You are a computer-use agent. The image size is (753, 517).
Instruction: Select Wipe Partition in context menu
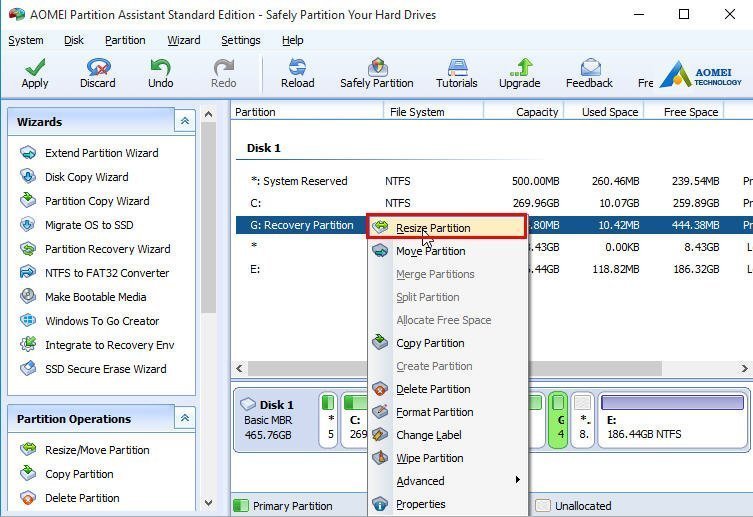click(x=448, y=458)
